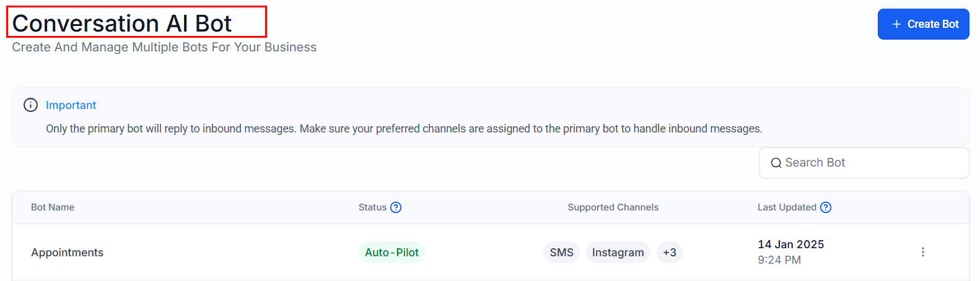Viewport: 980px width, 281px height.
Task: Click the Conversation AI Bot page title
Action: 122,24
